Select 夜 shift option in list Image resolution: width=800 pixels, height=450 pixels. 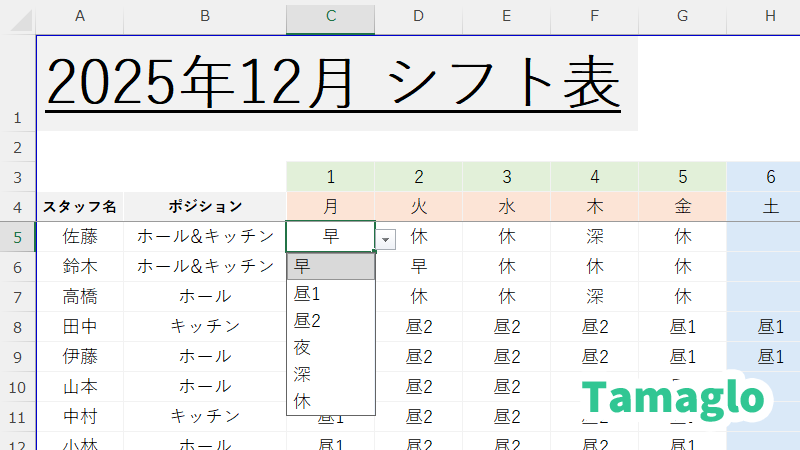pos(330,348)
